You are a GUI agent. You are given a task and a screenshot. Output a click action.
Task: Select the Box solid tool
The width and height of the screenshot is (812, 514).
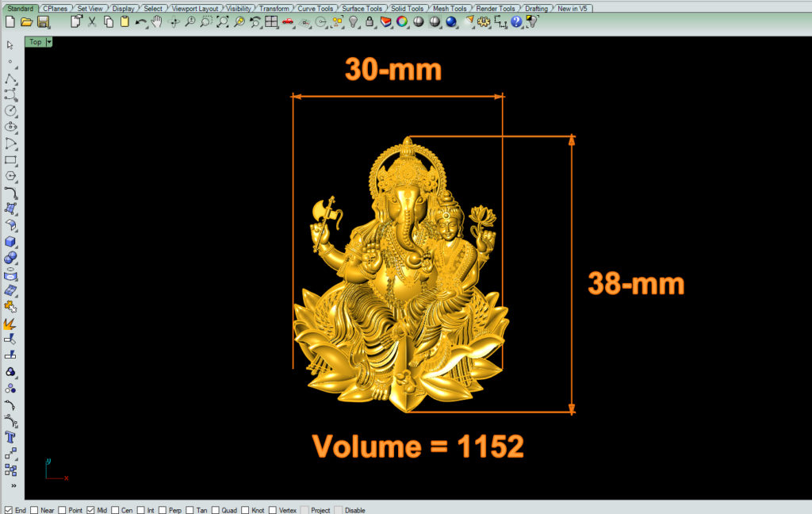10,241
